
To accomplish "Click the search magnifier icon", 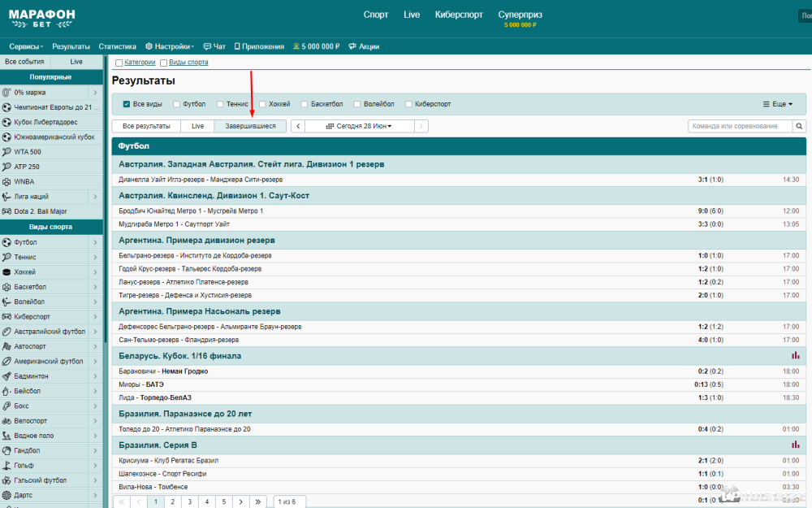I will pos(800,126).
